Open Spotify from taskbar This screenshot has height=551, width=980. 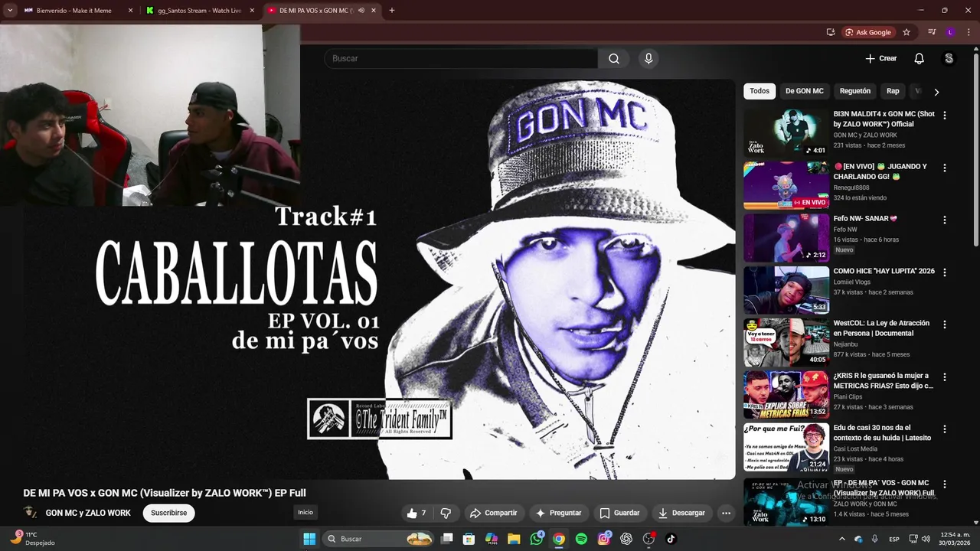click(x=581, y=539)
